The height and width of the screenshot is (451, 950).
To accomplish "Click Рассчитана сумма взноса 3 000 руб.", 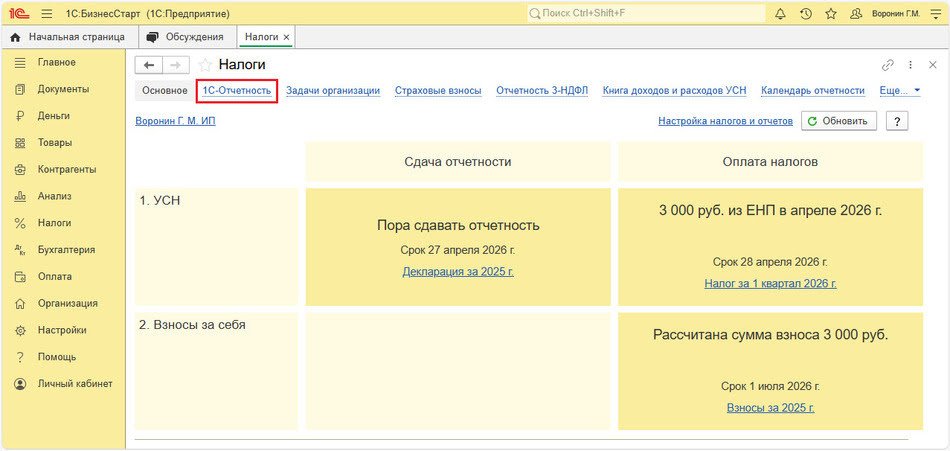I will tap(770, 335).
